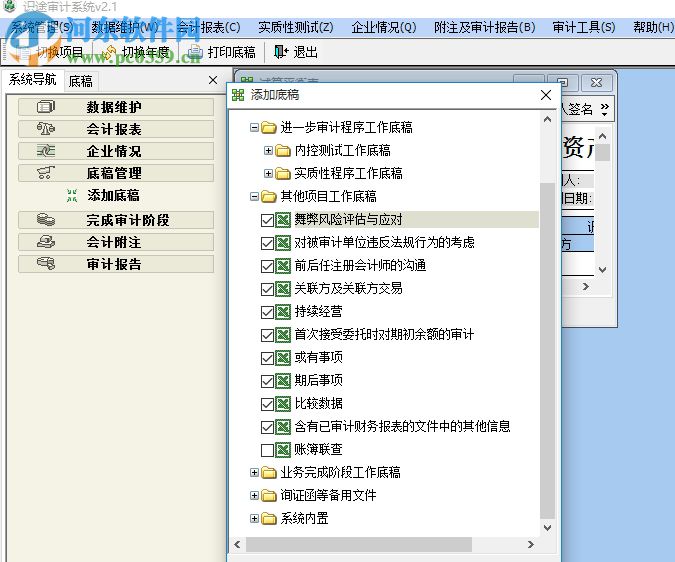This screenshot has width=675, height=562.
Task: Uncheck 舞弊风险评估与应对 checkbox
Action: pyautogui.click(x=267, y=220)
